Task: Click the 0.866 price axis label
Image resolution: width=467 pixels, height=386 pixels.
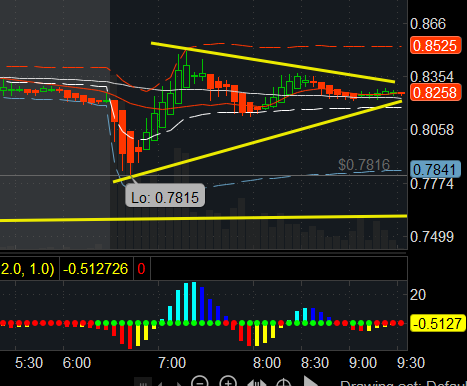Action: pyautogui.click(x=428, y=24)
